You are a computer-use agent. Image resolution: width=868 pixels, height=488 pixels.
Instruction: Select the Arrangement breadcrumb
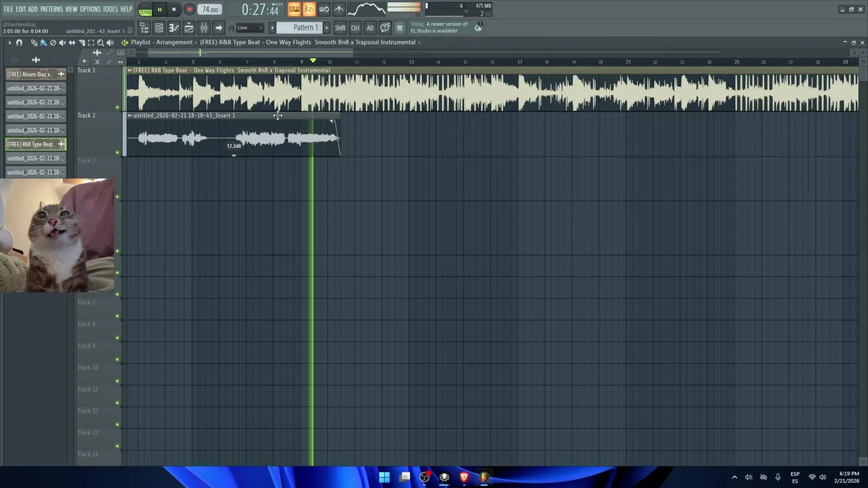pyautogui.click(x=174, y=42)
